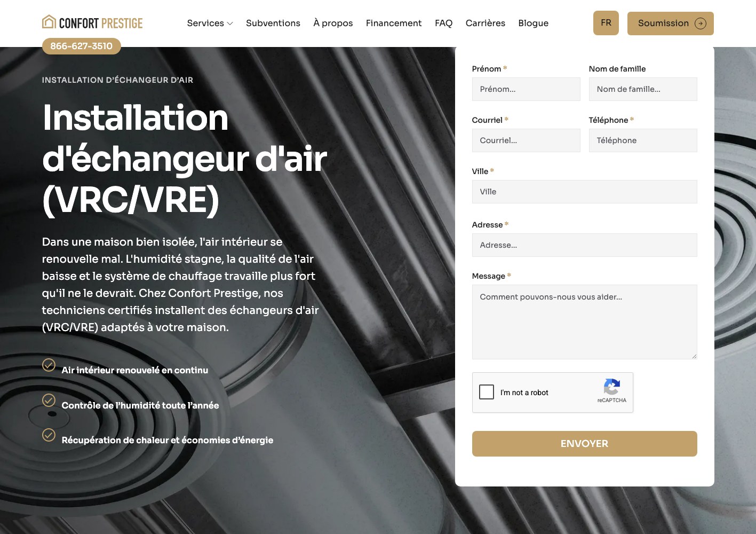Open the Carrières page
Viewport: 756px width, 534px height.
click(486, 23)
